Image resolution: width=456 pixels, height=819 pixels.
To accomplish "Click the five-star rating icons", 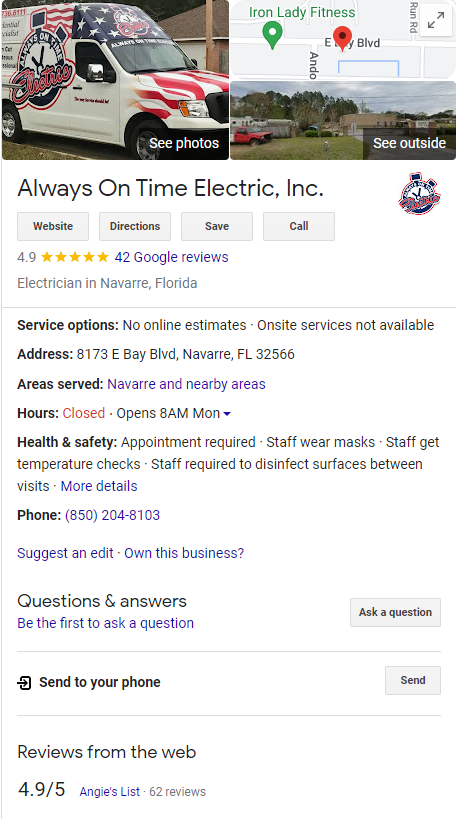I will pos(75,257).
